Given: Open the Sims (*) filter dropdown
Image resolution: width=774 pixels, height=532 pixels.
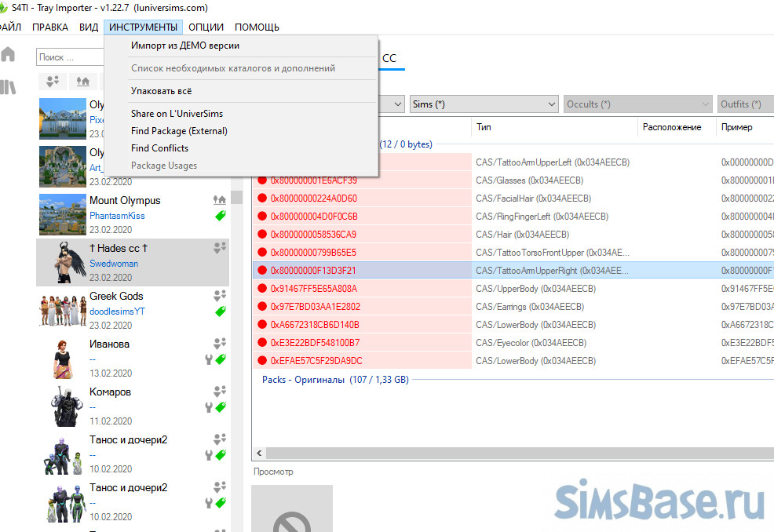Looking at the screenshot, I should point(483,104).
